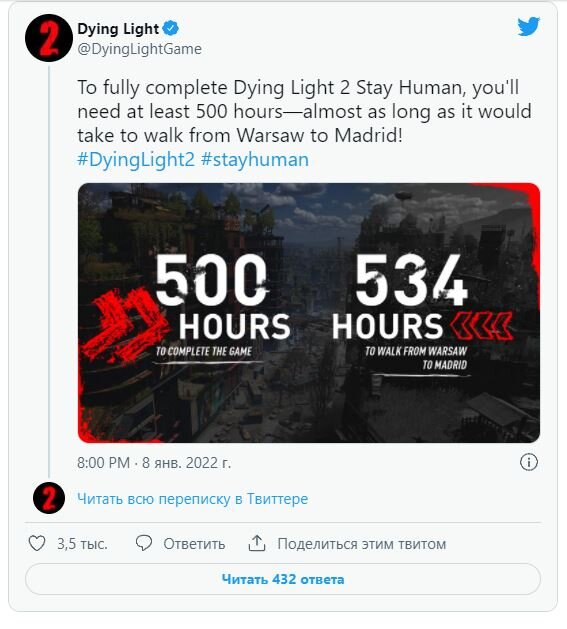Click 'Поделиться этим твитом' share button
Image resolution: width=567 pixels, height=629 pixels.
[362, 544]
